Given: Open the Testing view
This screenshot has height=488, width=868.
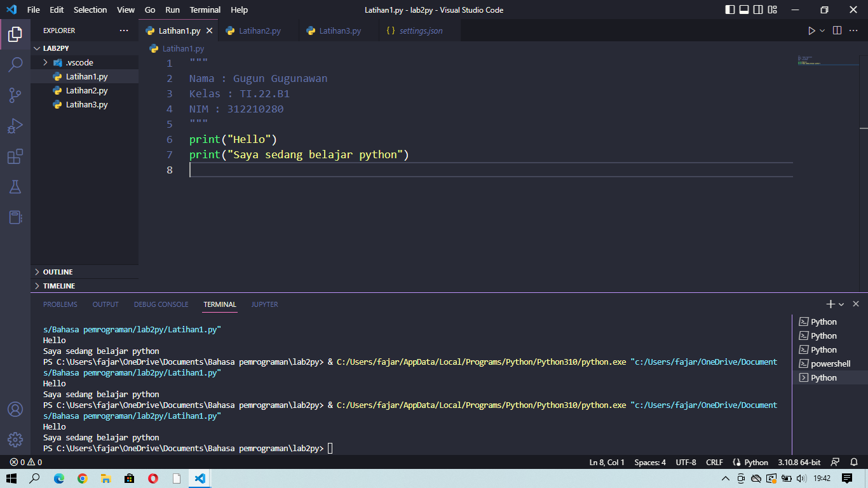Looking at the screenshot, I should (15, 187).
